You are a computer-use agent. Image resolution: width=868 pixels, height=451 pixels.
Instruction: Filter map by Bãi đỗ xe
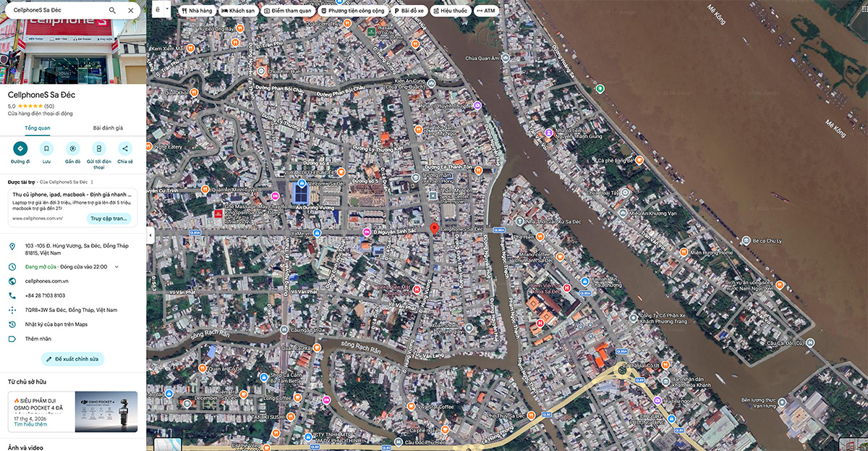409,11
